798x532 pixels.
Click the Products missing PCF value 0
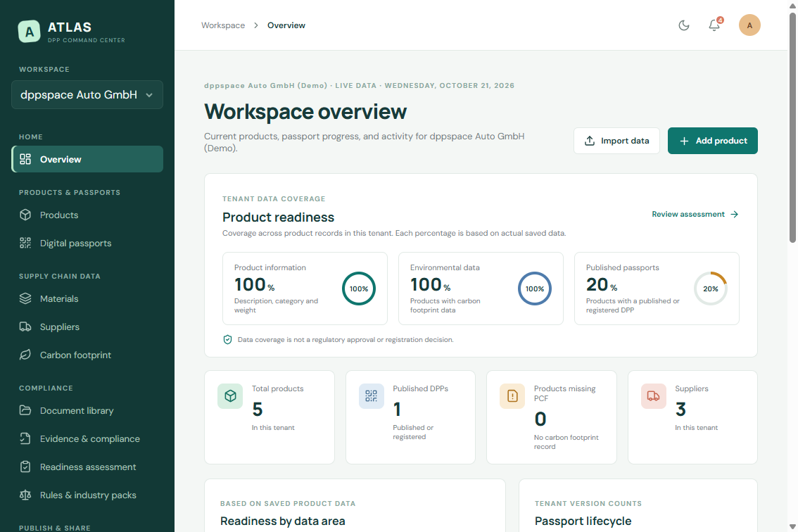pos(540,419)
